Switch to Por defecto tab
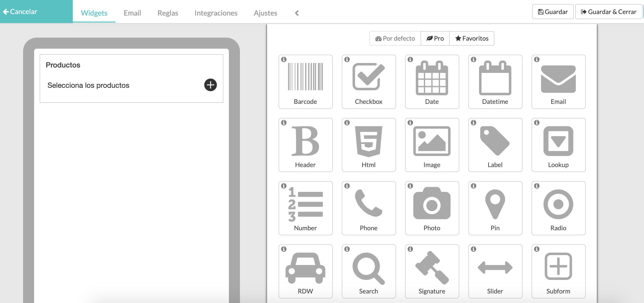 [396, 38]
